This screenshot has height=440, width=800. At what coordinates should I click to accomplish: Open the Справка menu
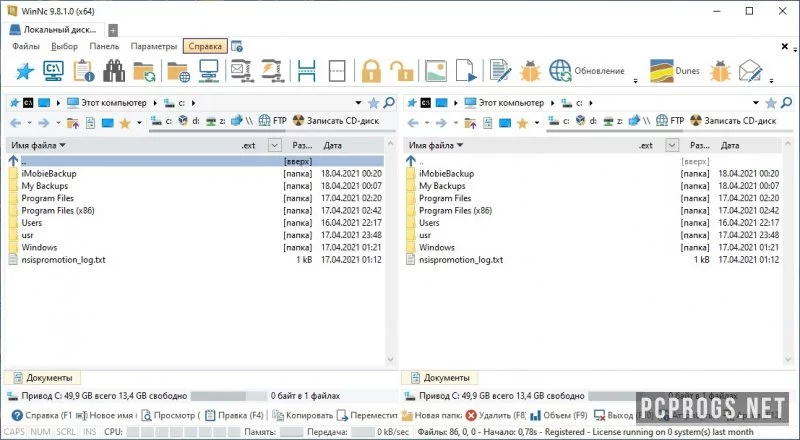[x=205, y=46]
